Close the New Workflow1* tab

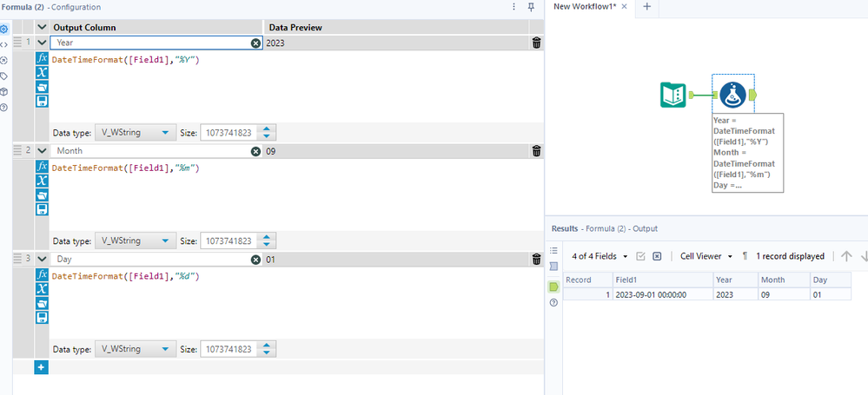pyautogui.click(x=625, y=7)
